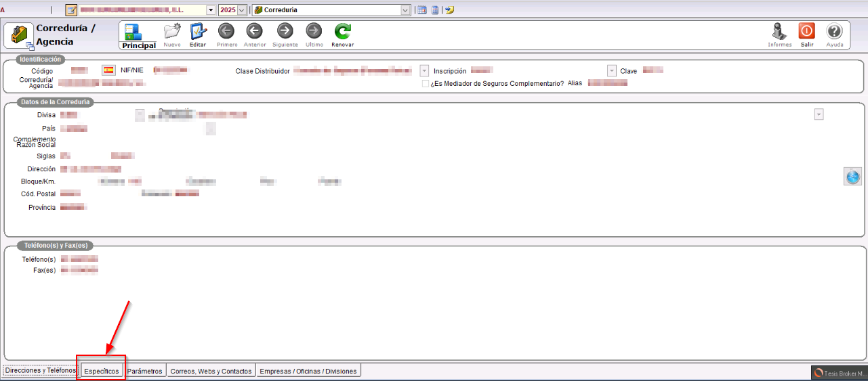Click the Clave field
868x381 pixels.
[x=653, y=70]
